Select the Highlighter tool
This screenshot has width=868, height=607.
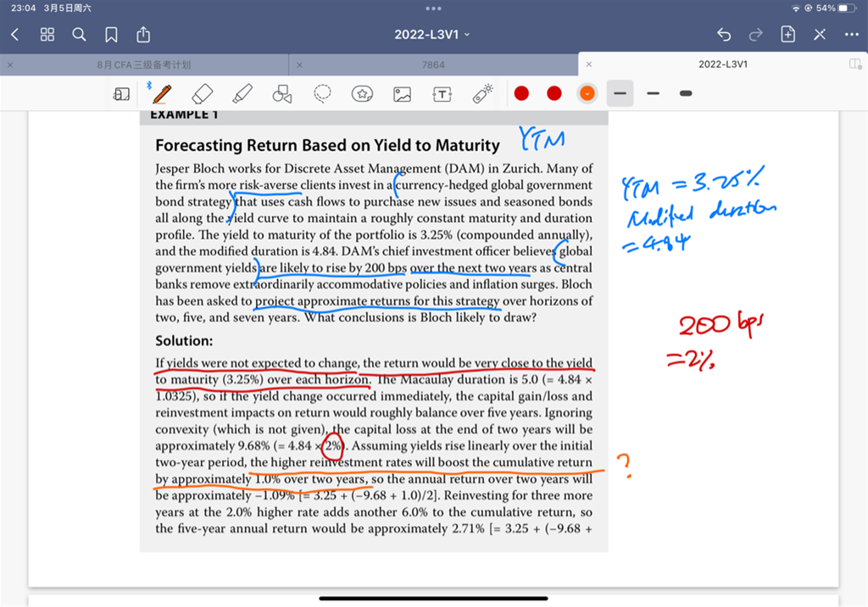click(242, 93)
